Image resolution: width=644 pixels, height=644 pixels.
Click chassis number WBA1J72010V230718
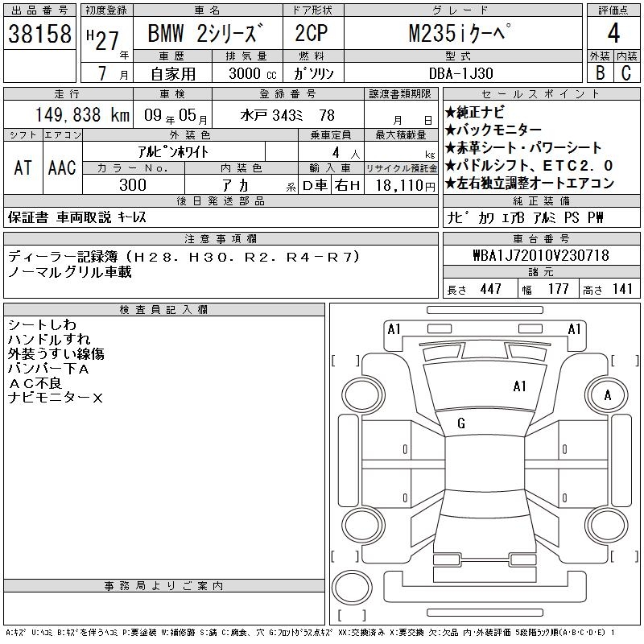click(541, 255)
